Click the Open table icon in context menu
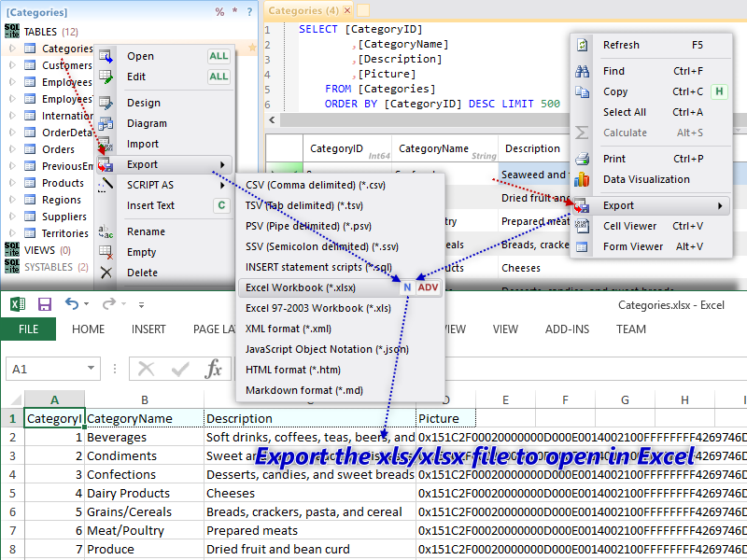The width and height of the screenshot is (747, 560). [x=106, y=56]
